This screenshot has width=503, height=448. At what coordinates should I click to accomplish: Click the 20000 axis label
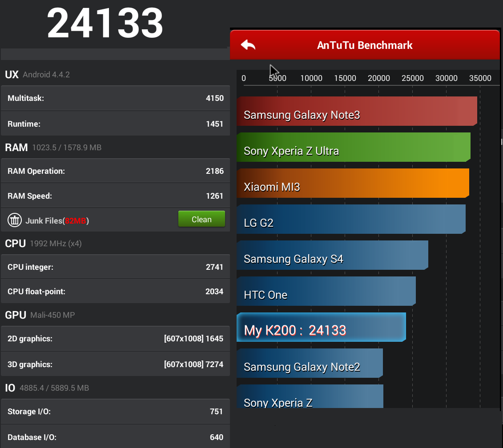(378, 78)
